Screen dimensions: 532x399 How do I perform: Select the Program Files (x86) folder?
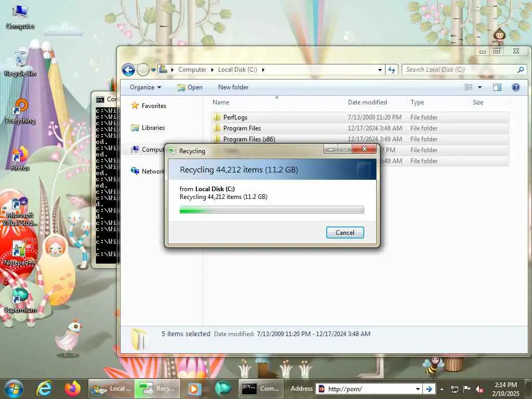360,139
